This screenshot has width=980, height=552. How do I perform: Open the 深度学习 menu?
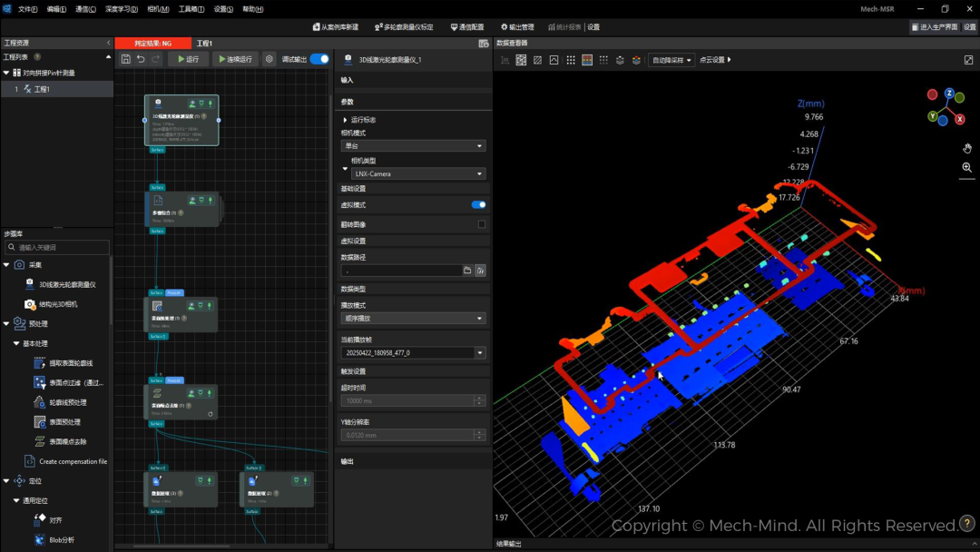[122, 9]
